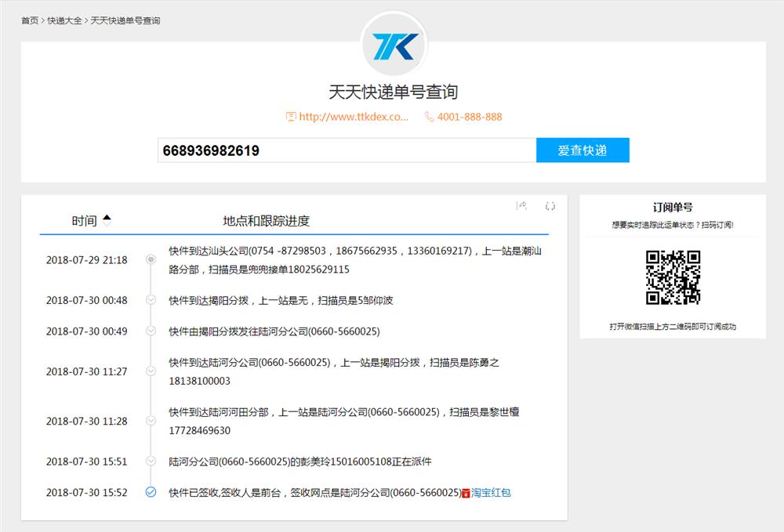This screenshot has height=532, width=784.
Task: Select the 2018-07-30 11:28 timestamp
Action: [86, 421]
